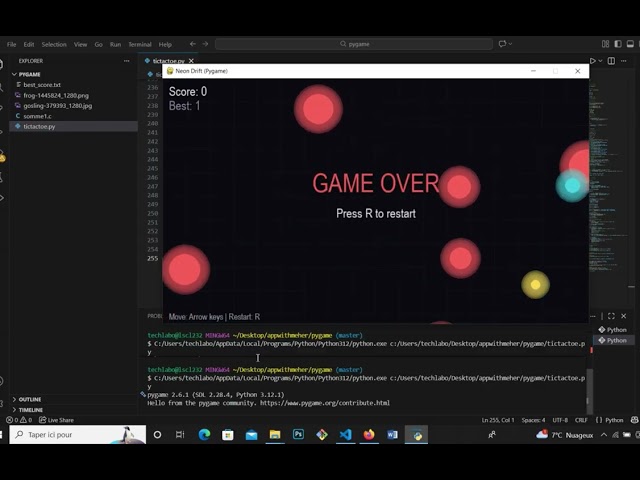Open gosling-379393_1280.jpg file
The height and width of the screenshot is (480, 640).
pos(58,106)
